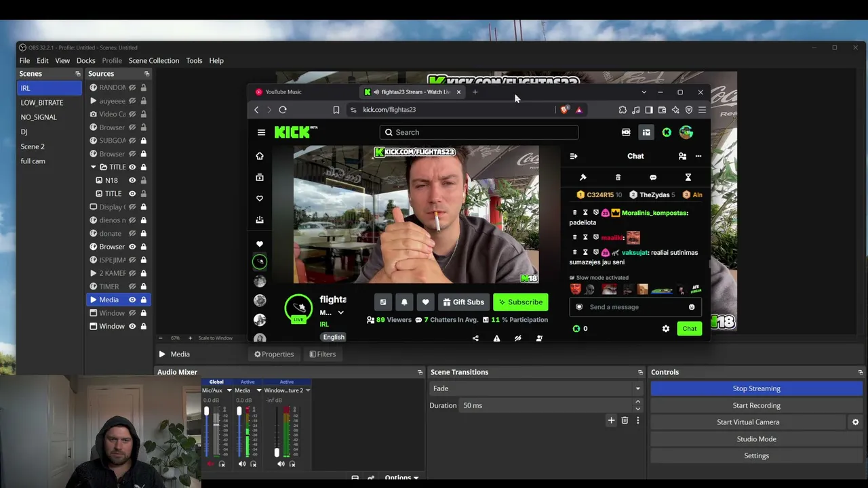Click the Brave shields icon

coord(565,110)
